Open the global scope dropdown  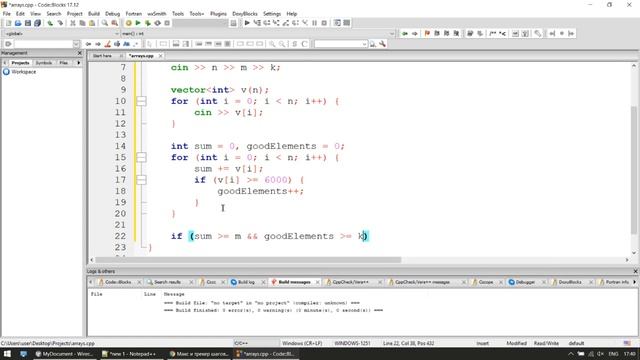[117, 33]
